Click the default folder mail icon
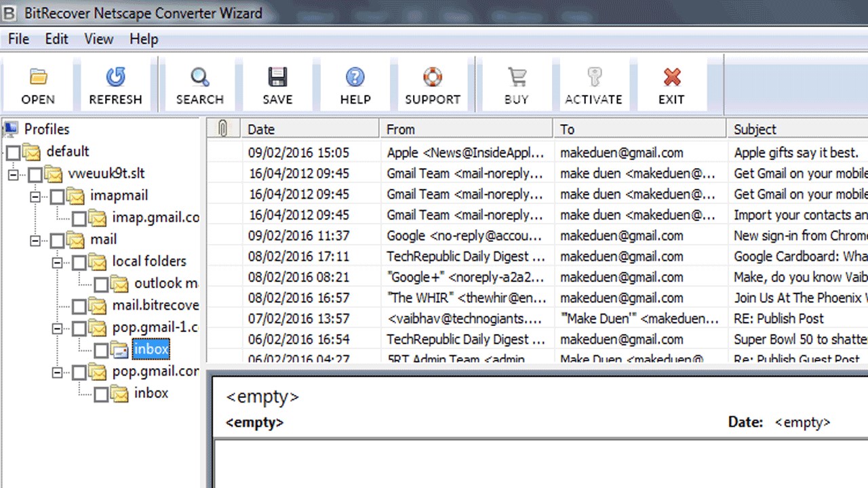This screenshot has width=868, height=488. (32, 152)
